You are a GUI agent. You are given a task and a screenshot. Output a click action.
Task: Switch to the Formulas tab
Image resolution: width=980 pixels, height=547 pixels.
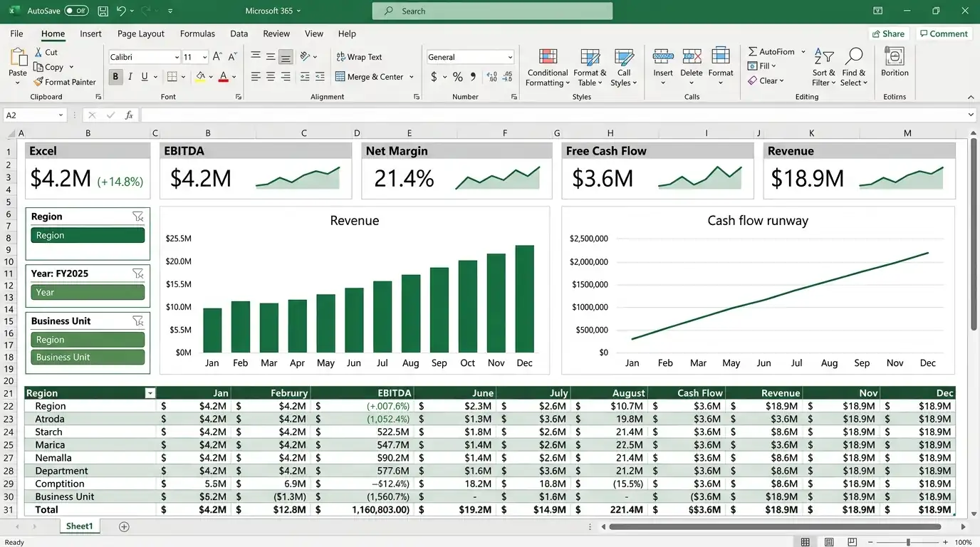[197, 33]
